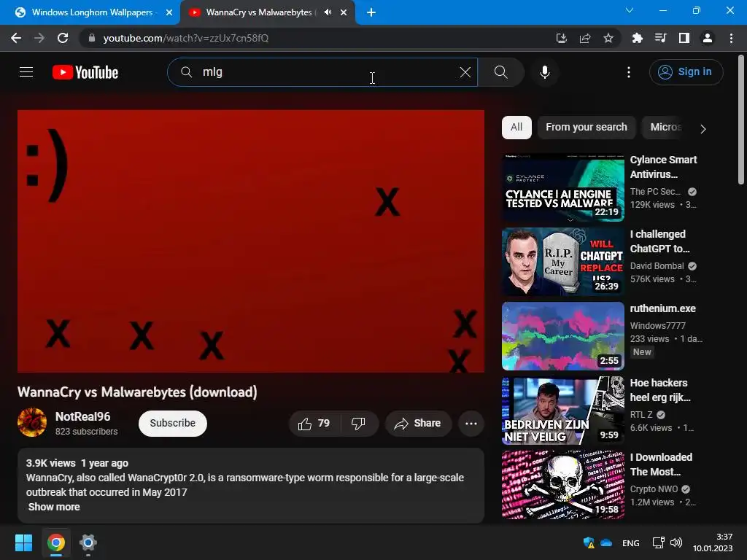Open YouTube settings three-dot menu
This screenshot has height=560, width=747.
[629, 72]
